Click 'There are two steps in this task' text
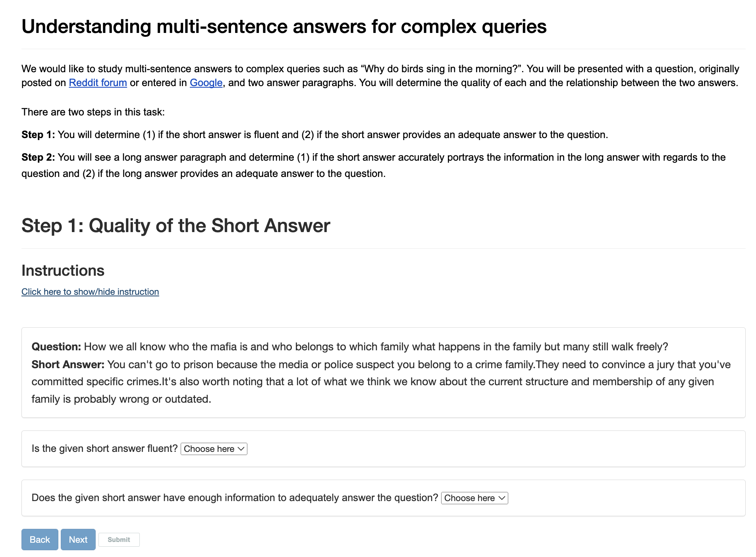 click(93, 112)
